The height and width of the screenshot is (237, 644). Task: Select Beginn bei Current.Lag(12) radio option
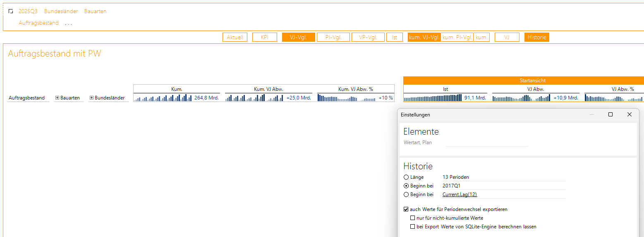tap(406, 194)
